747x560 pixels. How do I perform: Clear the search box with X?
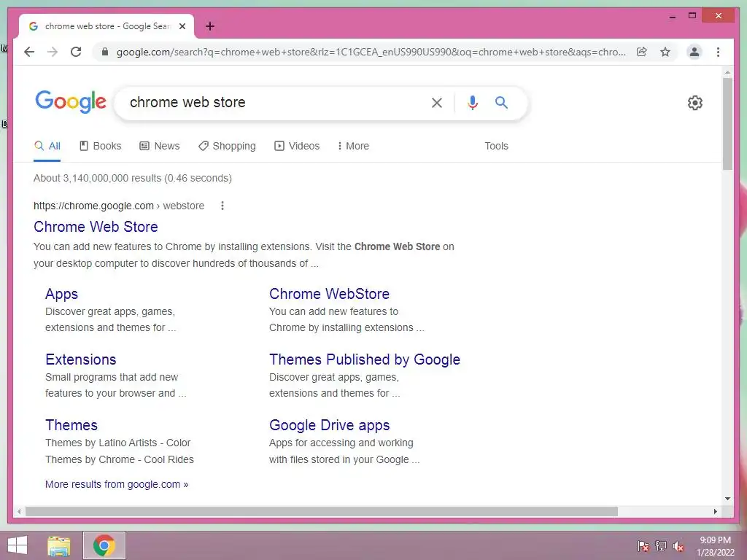point(437,103)
